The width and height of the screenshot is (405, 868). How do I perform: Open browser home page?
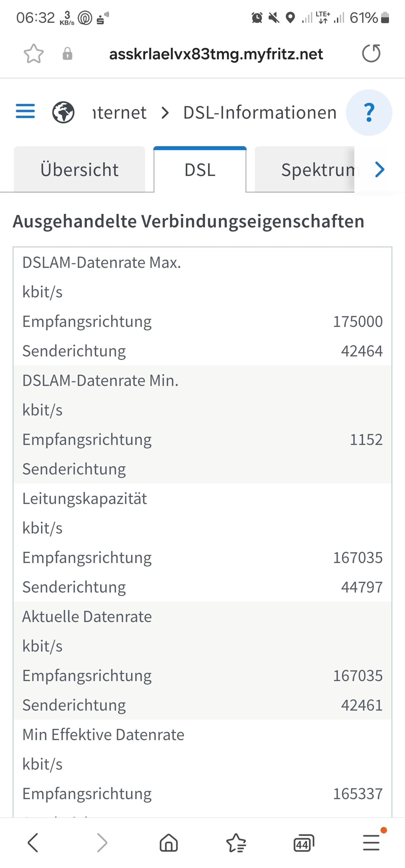[169, 843]
